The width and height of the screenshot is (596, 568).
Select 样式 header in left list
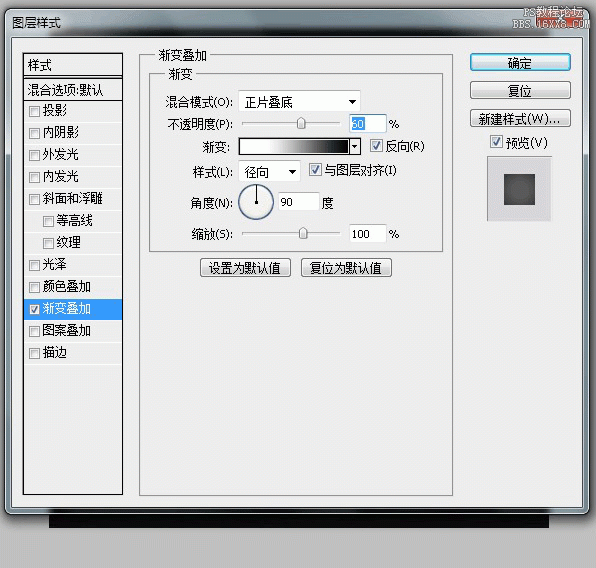pos(73,65)
